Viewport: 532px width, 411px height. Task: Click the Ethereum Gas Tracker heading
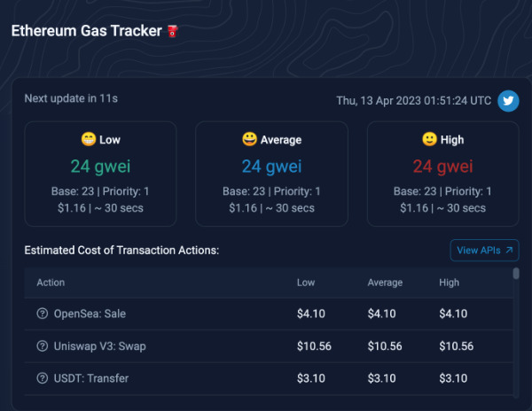[x=87, y=31]
